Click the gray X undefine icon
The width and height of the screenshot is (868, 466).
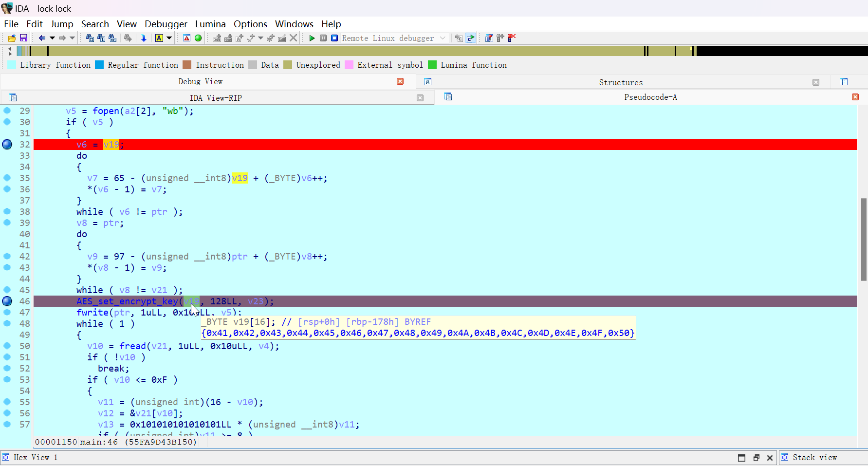point(293,38)
